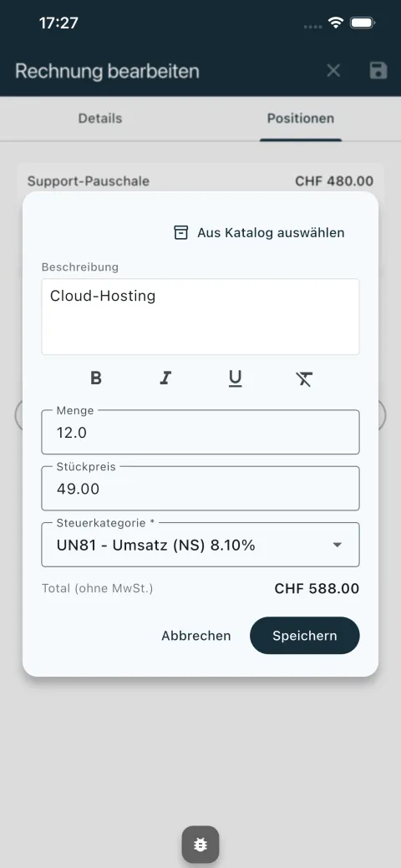Toggle italic formatting icon

tap(165, 378)
